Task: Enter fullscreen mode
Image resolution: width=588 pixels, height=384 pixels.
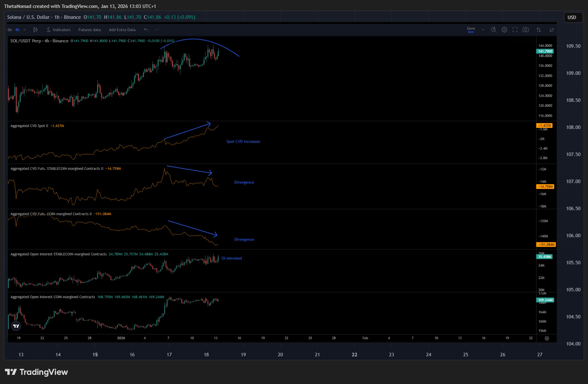Action: pyautogui.click(x=515, y=30)
